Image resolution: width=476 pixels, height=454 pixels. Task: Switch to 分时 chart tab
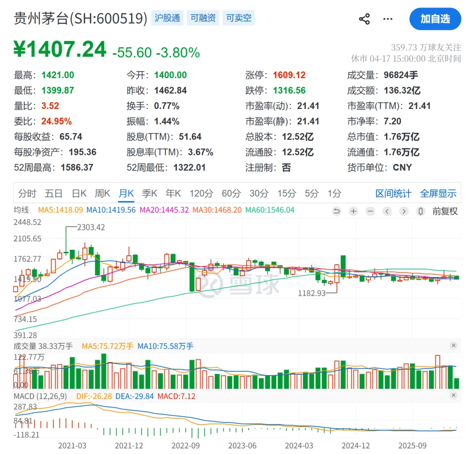pyautogui.click(x=27, y=193)
